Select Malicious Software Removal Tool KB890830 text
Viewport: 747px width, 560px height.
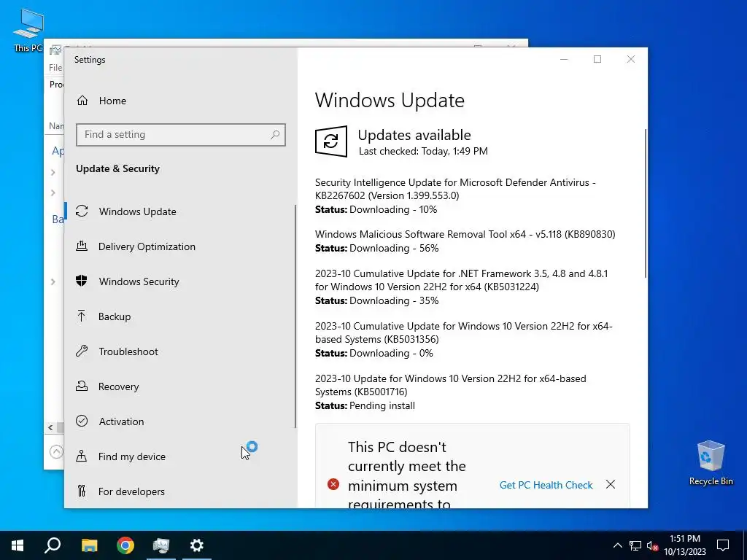[x=465, y=234]
